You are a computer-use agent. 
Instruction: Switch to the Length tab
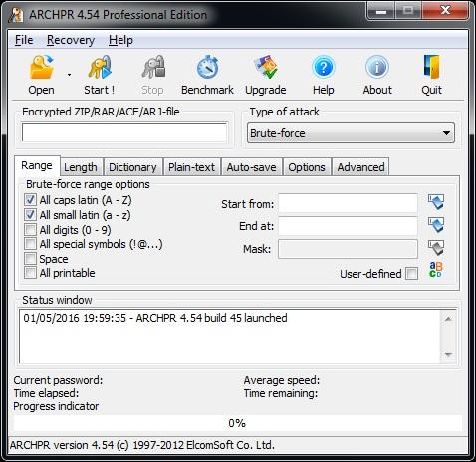[x=81, y=167]
